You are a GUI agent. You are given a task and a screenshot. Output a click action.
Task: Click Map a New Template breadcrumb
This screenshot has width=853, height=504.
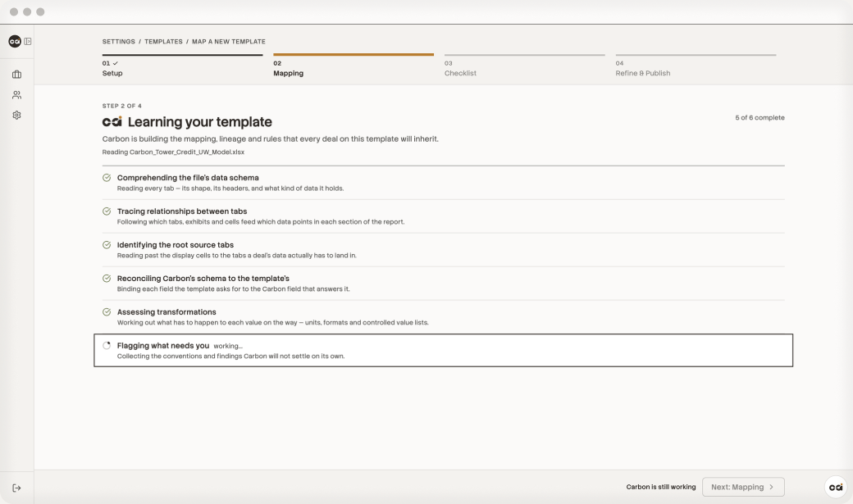[229, 41]
